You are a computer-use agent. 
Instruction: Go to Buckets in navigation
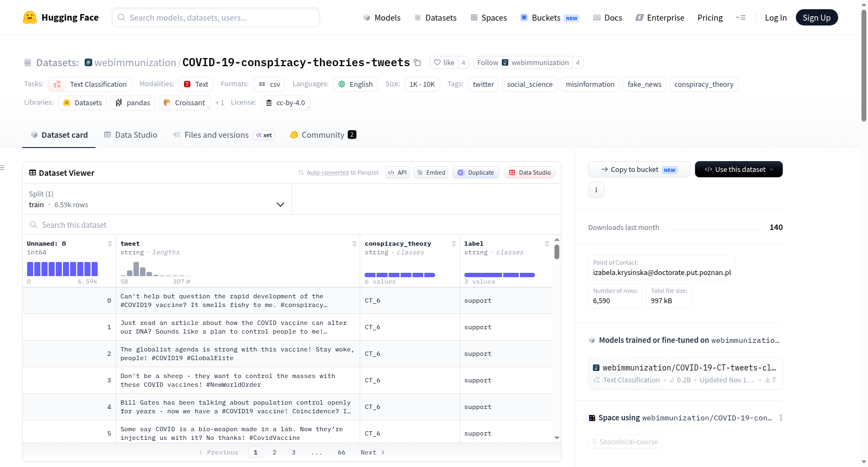coord(550,17)
